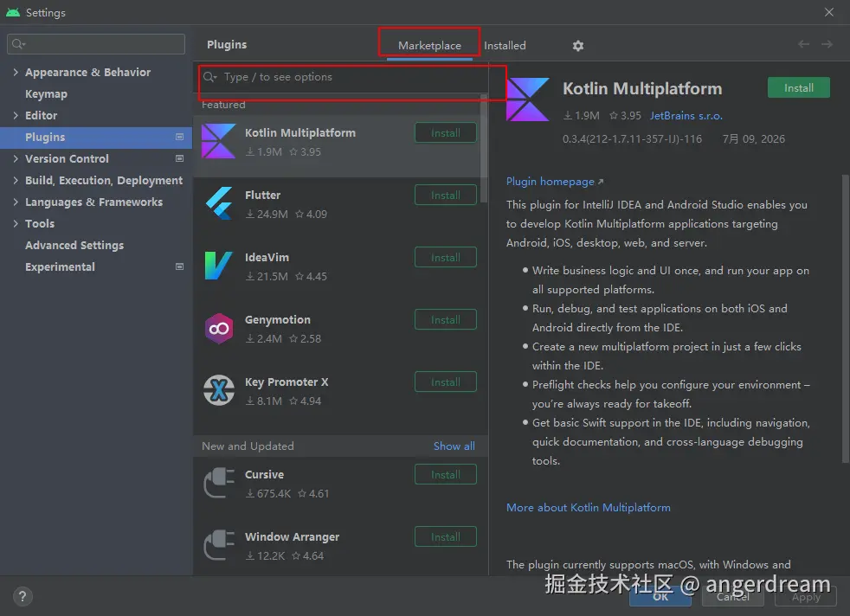The image size is (850, 616).
Task: Click the project-level icon beside Version Control
Action: [179, 158]
